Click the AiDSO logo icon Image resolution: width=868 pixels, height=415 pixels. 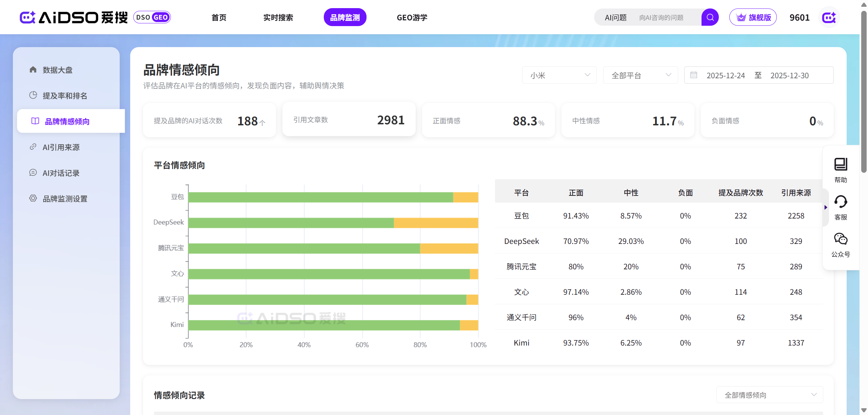tap(27, 17)
